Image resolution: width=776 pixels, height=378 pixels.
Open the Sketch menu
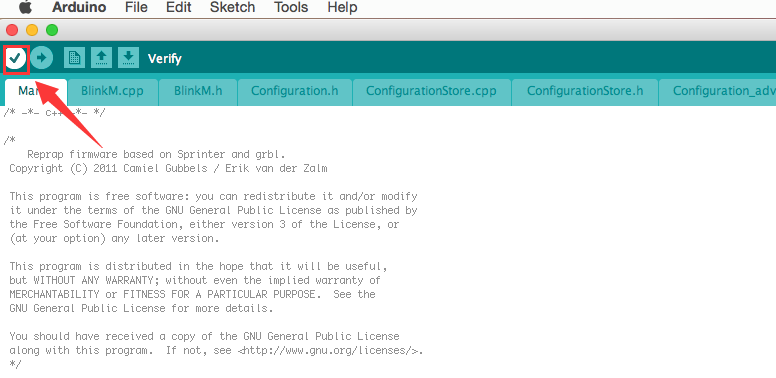click(233, 7)
